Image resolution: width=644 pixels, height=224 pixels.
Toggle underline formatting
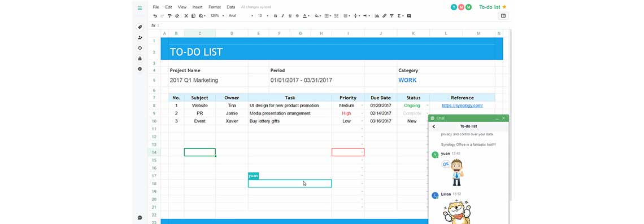pyautogui.click(x=290, y=16)
